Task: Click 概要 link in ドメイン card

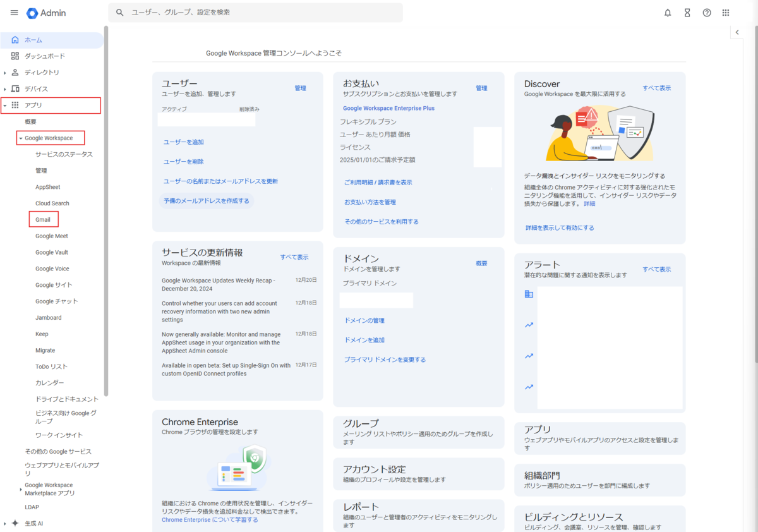Action: pyautogui.click(x=481, y=263)
